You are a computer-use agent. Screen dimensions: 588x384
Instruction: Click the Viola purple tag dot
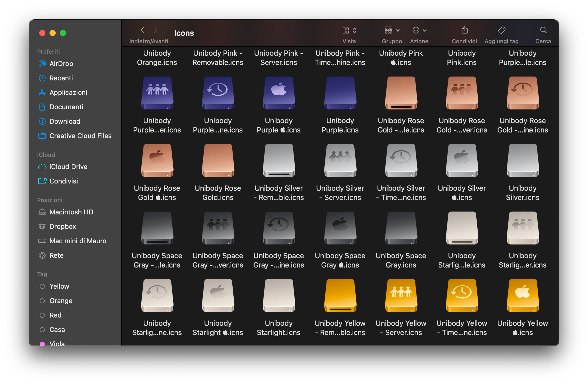[x=42, y=343]
